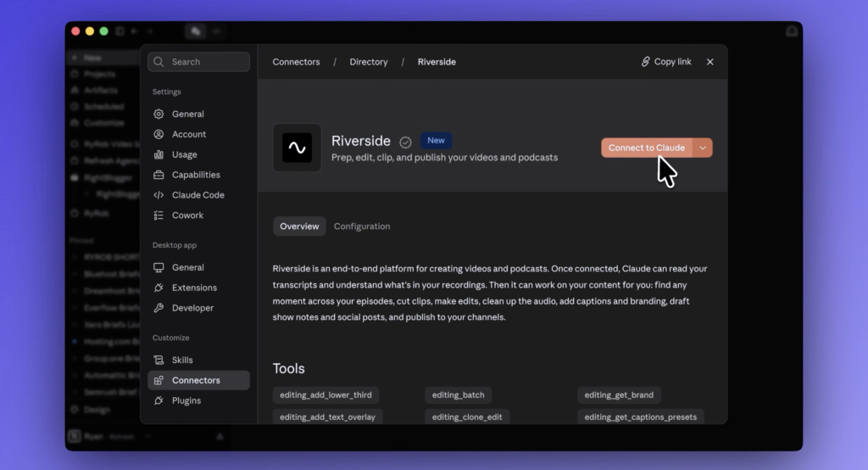This screenshot has width=868, height=470.
Task: Click the sidebar toggle icon in title bar
Action: point(120,31)
